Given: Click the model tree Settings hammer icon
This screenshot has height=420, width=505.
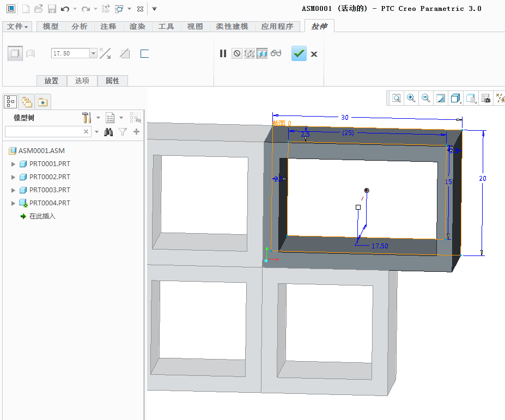Looking at the screenshot, I should coord(87,118).
